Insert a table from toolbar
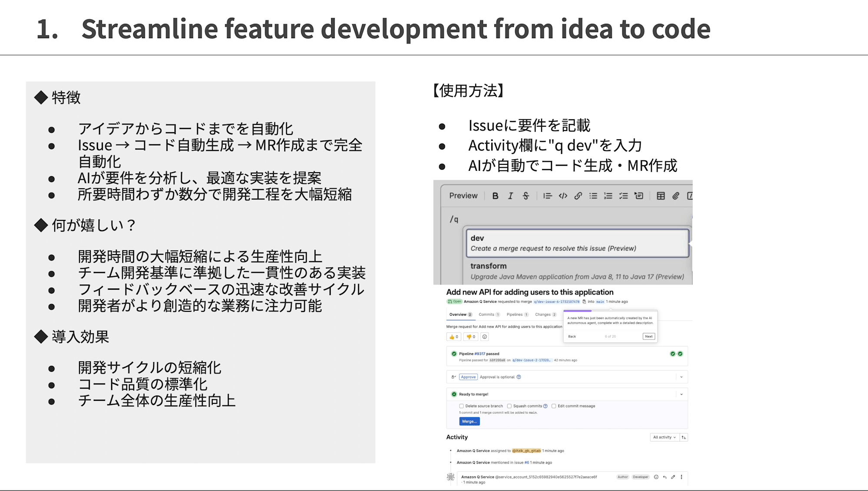The width and height of the screenshot is (868, 491). [661, 196]
